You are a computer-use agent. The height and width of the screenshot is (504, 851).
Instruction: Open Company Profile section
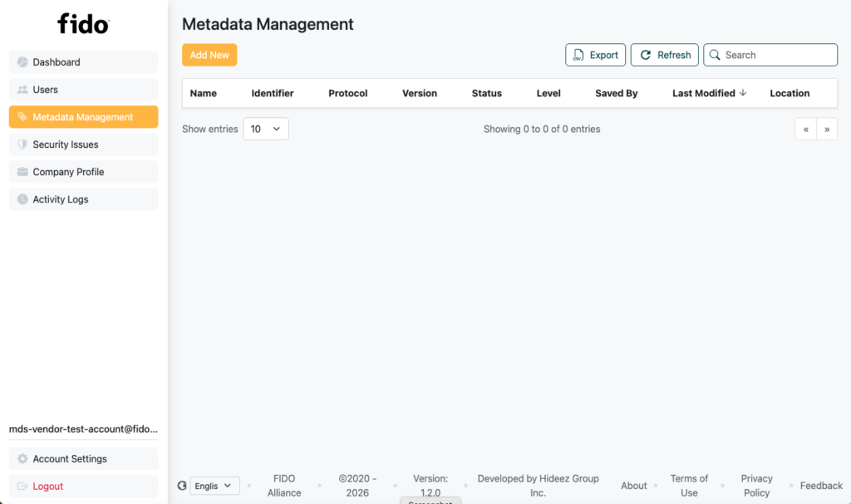tap(84, 171)
